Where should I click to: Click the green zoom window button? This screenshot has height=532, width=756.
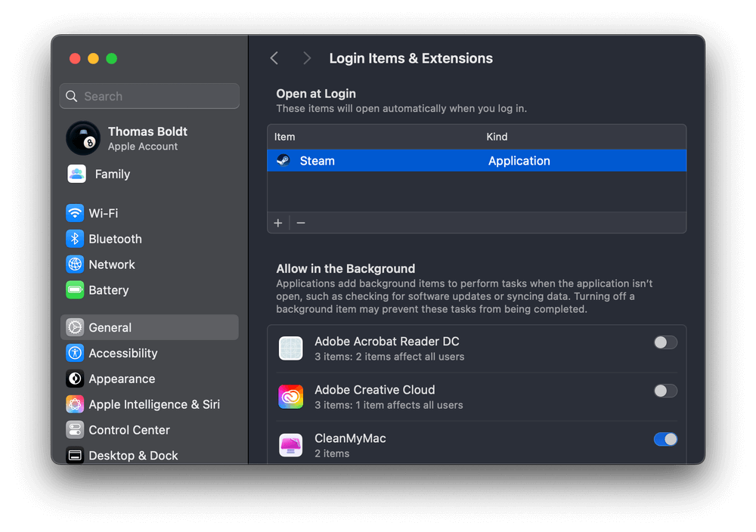[111, 58]
